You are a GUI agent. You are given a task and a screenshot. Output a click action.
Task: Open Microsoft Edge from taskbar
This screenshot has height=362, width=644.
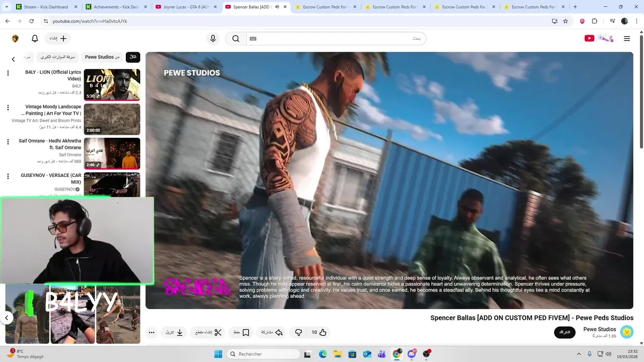coord(323,354)
